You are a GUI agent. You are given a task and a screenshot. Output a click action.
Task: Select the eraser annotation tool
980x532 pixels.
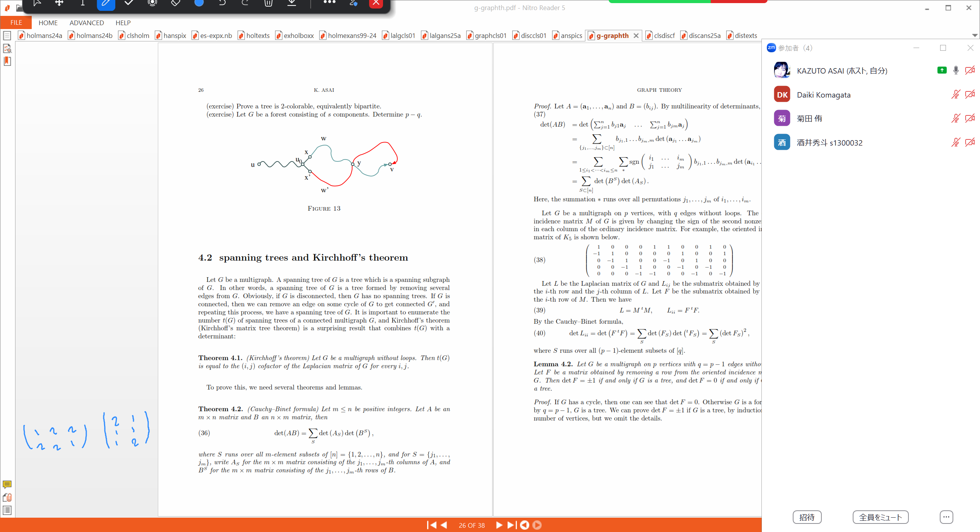(x=176, y=3)
